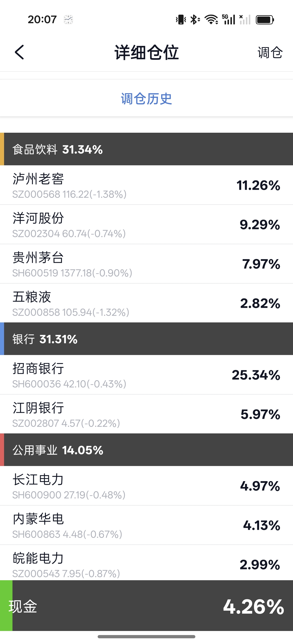Select the 银行 31.31% sector header
Screen dimensions: 293x644
point(146,339)
